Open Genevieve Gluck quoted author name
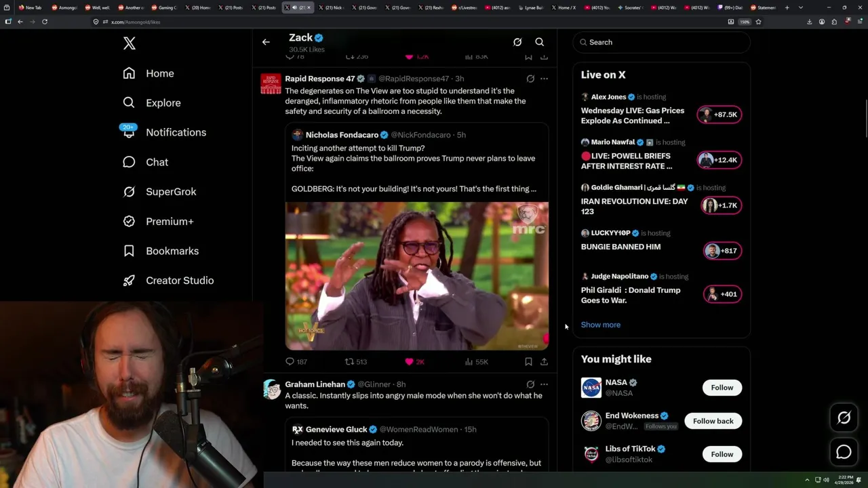Image resolution: width=868 pixels, height=488 pixels. click(336, 429)
